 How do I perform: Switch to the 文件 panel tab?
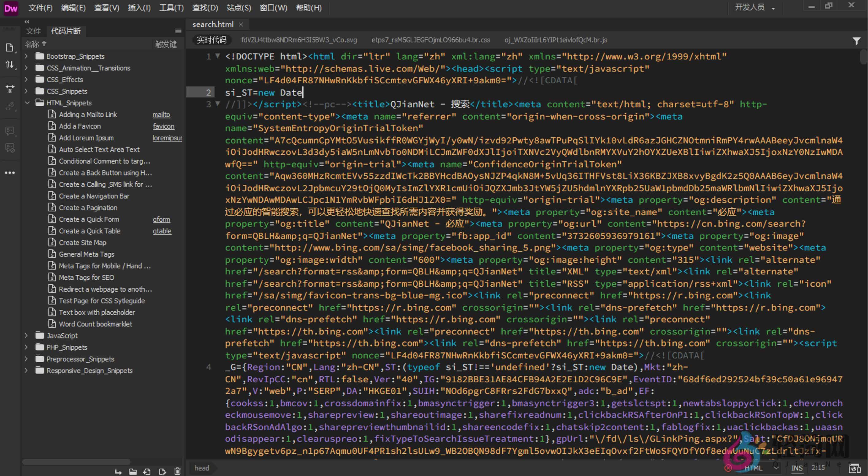point(33,31)
